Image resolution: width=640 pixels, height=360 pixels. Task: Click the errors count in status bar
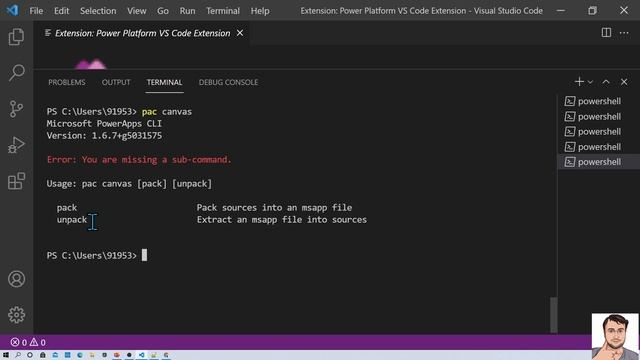(x=19, y=342)
